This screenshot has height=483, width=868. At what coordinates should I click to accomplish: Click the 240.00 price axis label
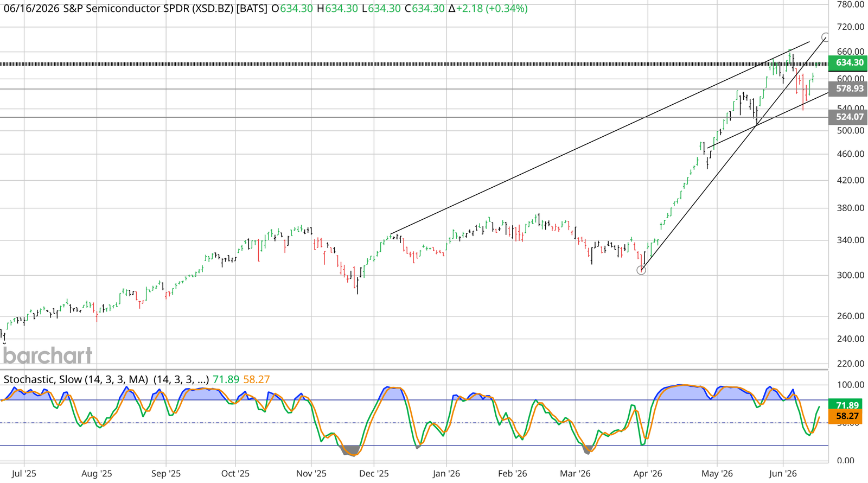pos(851,339)
